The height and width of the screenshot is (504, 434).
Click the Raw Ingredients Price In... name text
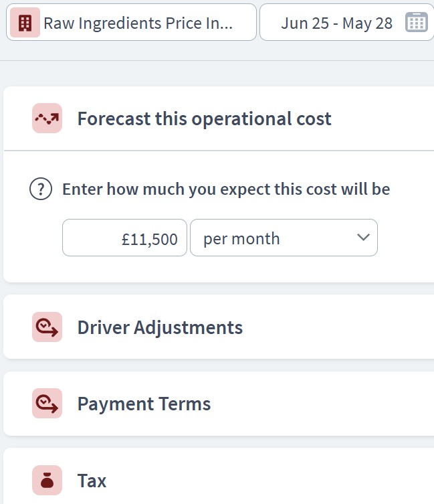(138, 23)
